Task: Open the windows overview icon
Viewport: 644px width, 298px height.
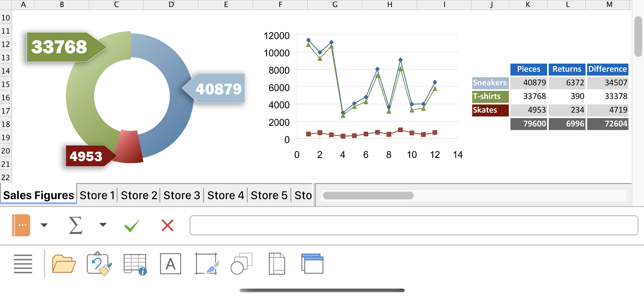Action: coord(312,264)
